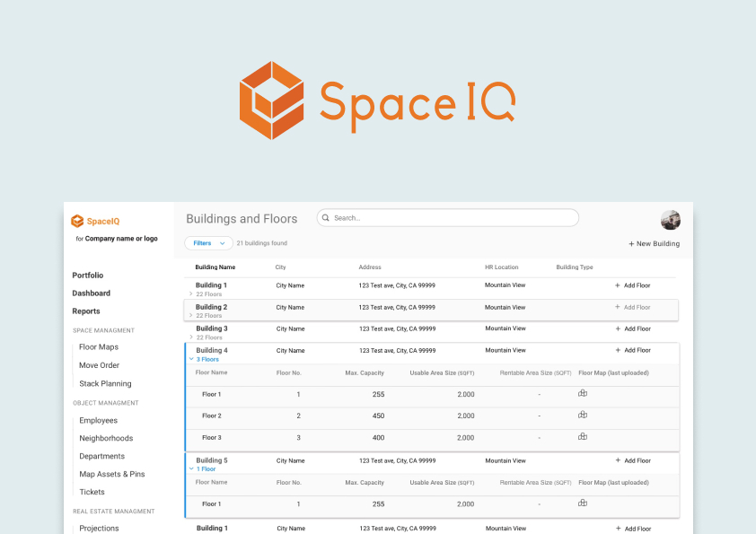This screenshot has height=534, width=756.
Task: Click the plus icon beside New Building
Action: coord(631,243)
